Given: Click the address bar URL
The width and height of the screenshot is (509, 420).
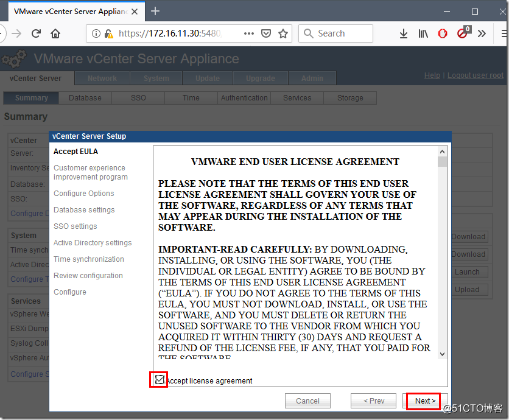Looking at the screenshot, I should (169, 33).
